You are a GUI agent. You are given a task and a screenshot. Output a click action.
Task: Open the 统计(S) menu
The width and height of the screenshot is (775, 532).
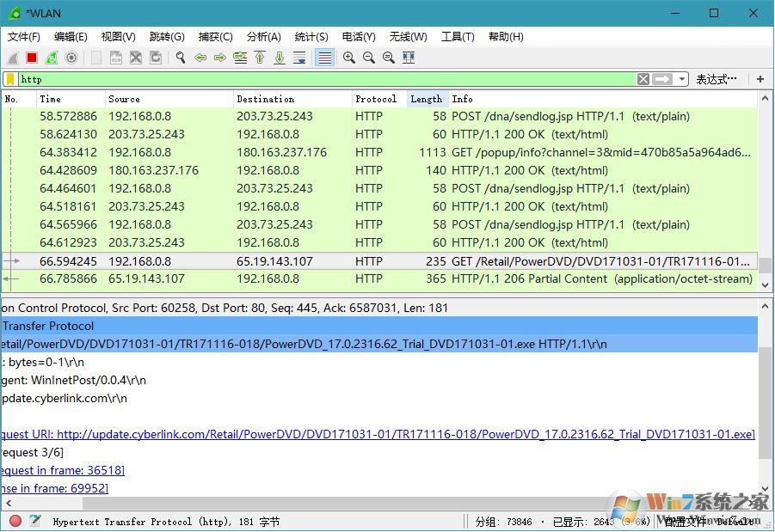(x=311, y=36)
